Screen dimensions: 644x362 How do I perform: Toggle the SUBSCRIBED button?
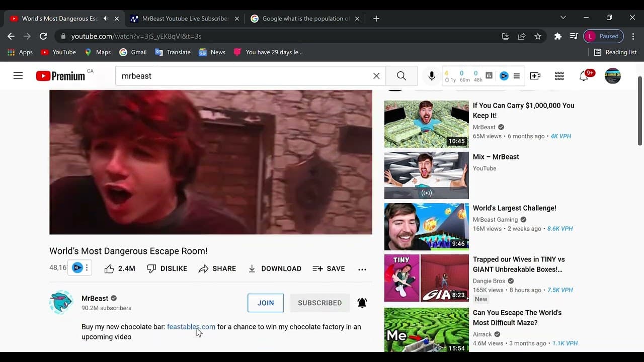click(x=320, y=303)
